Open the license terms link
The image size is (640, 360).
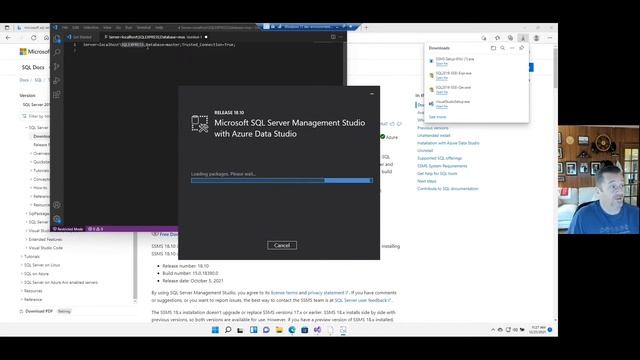(284, 293)
